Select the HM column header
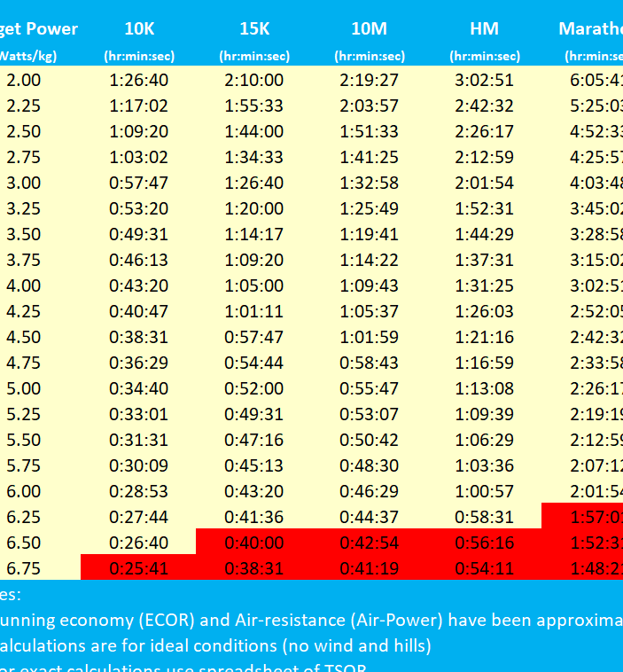 [485, 28]
